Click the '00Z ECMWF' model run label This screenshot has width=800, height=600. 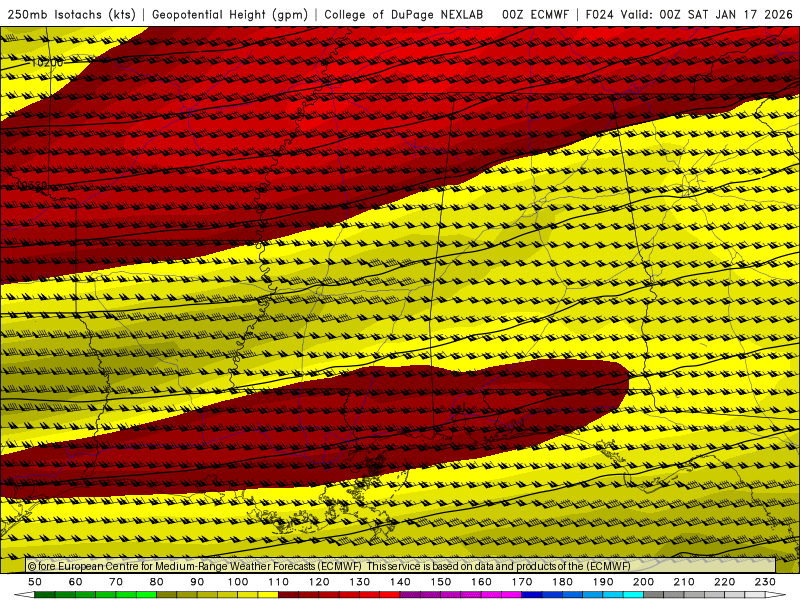[x=535, y=15]
